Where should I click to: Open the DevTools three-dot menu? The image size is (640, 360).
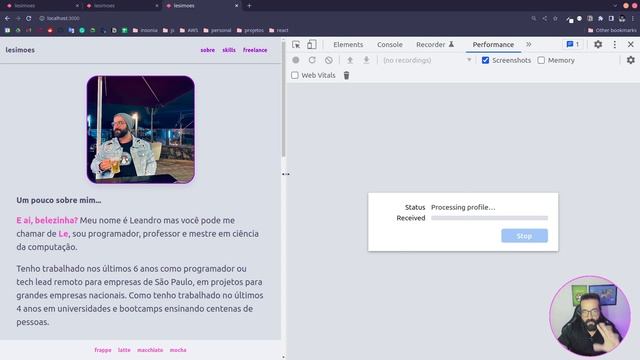[x=615, y=44]
